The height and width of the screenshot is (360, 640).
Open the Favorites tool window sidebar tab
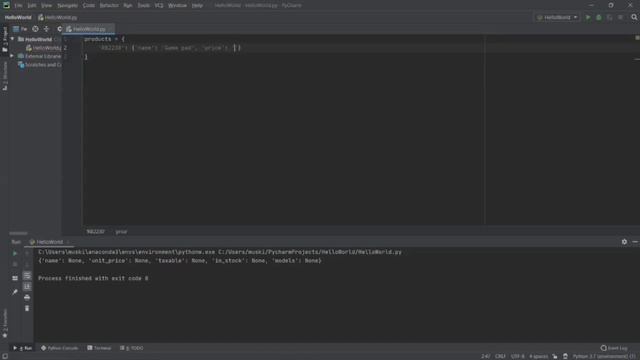tap(5, 324)
